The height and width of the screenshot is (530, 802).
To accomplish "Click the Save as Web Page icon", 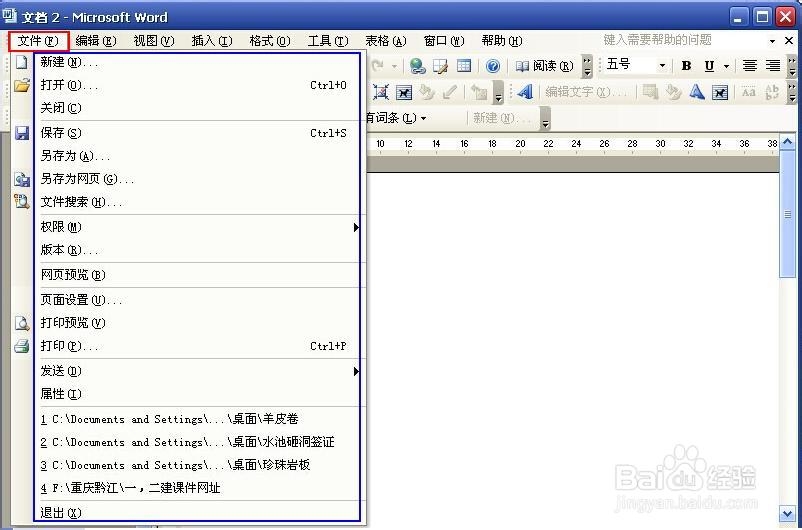I will point(21,179).
